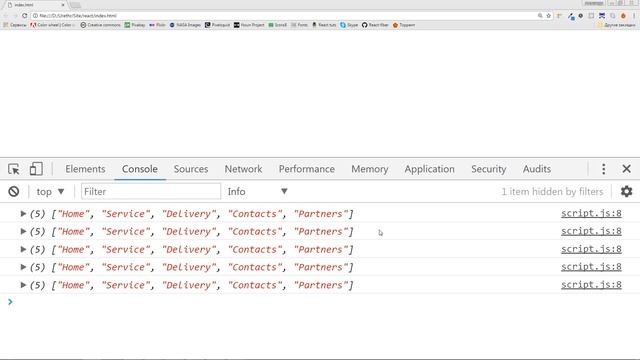The image size is (640, 360).
Task: Select the inspect element picker tool
Action: [x=13, y=169]
